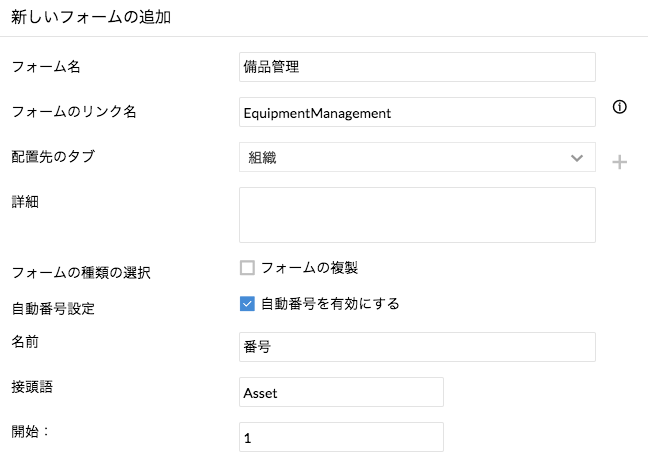
Task: Uncheck 自動番号を有効にする checkbox
Action: (247, 304)
